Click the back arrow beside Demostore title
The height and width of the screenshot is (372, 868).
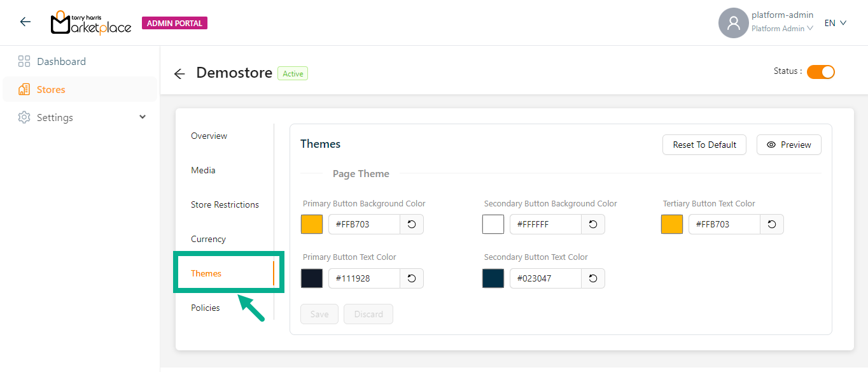[x=179, y=74]
